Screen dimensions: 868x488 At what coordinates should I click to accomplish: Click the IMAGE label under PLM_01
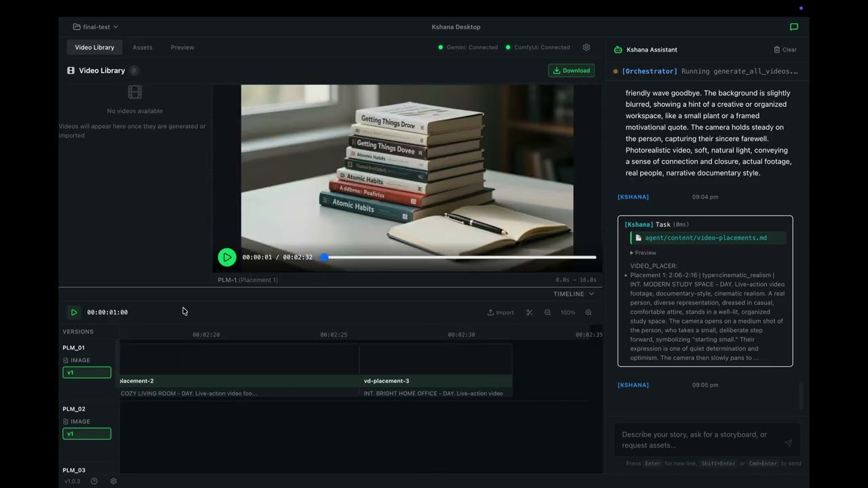tap(80, 361)
